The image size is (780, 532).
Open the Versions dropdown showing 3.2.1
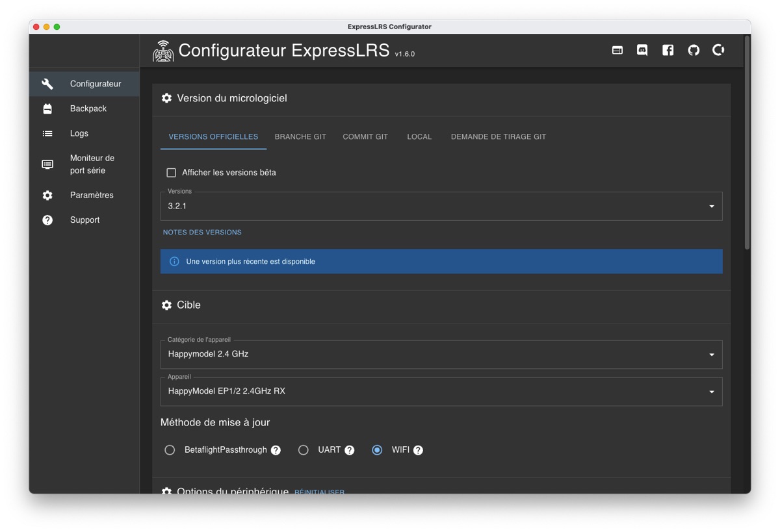pyautogui.click(x=441, y=206)
